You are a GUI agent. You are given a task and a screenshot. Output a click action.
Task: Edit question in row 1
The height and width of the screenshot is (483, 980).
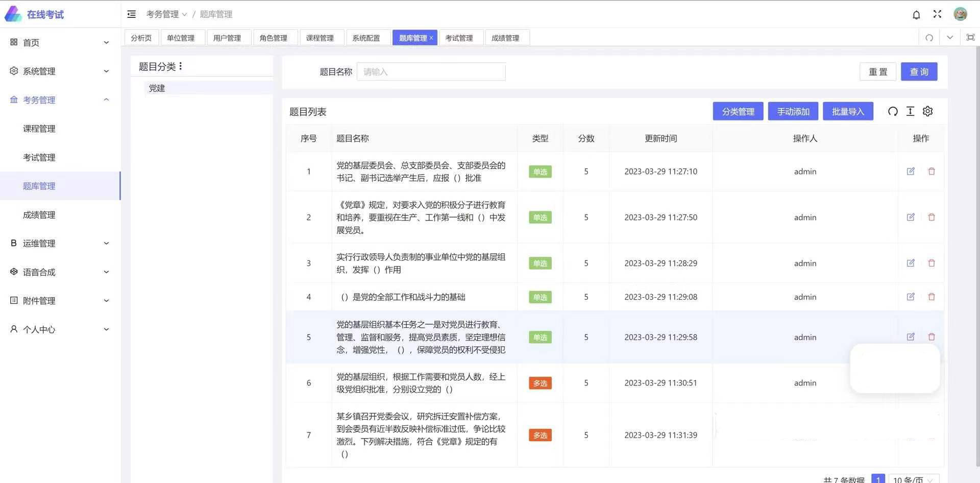[911, 172]
